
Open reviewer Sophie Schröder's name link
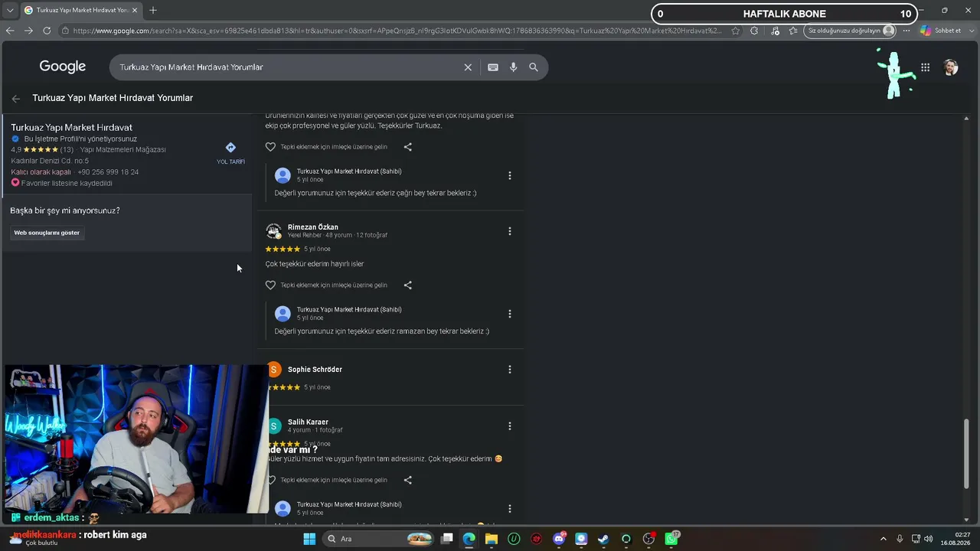click(315, 370)
